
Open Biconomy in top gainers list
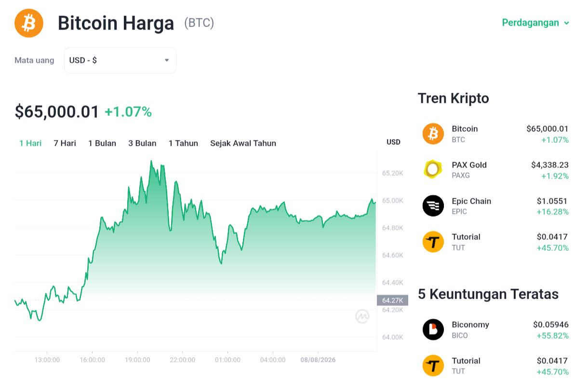(x=495, y=329)
